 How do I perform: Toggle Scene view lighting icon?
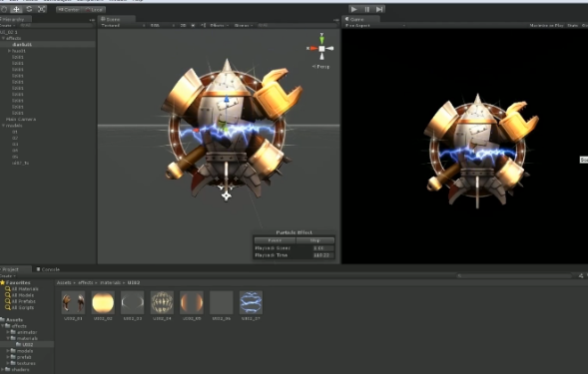click(x=193, y=26)
